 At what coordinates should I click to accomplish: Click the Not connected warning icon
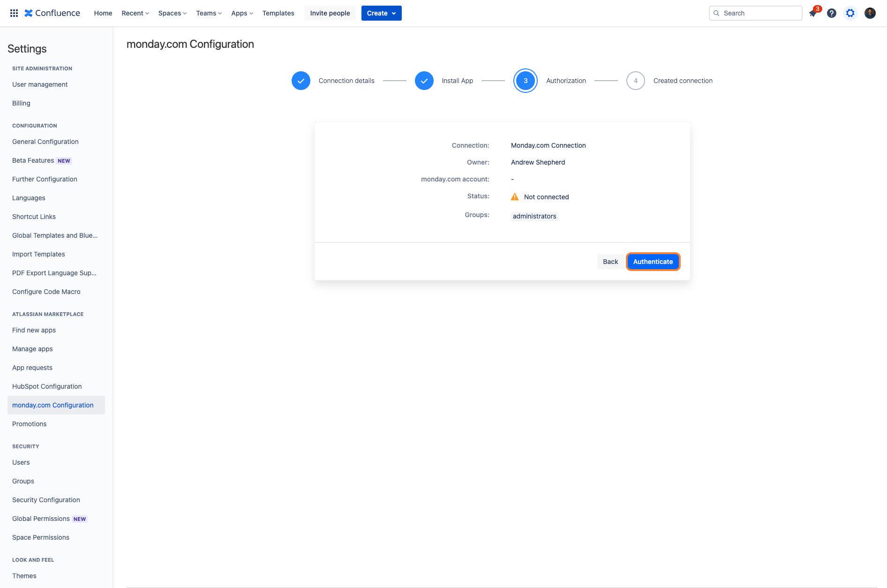515,196
